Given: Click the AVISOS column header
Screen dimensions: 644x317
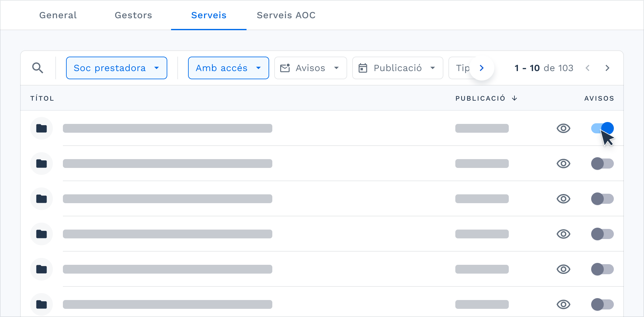Looking at the screenshot, I should [x=599, y=98].
